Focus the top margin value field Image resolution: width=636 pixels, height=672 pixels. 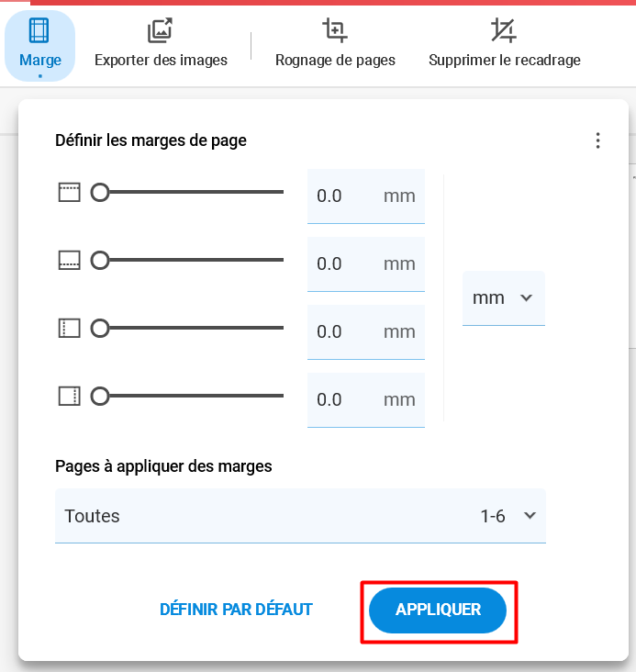(x=366, y=196)
